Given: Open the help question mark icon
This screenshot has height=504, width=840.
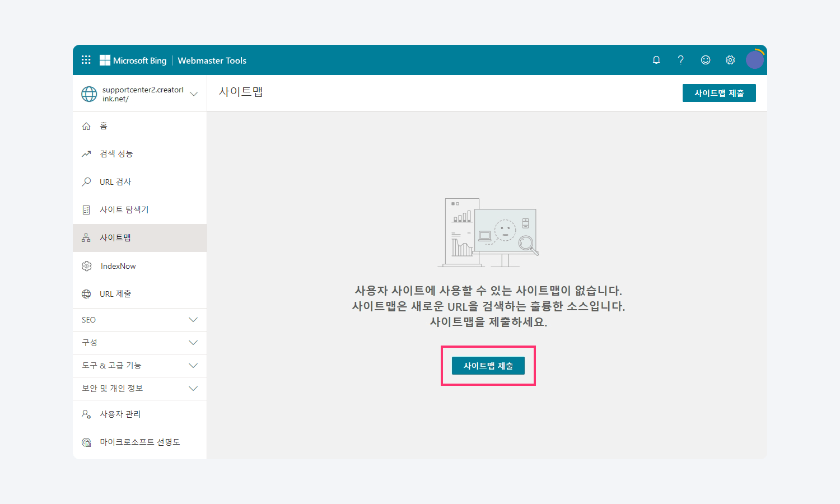Looking at the screenshot, I should (x=680, y=60).
